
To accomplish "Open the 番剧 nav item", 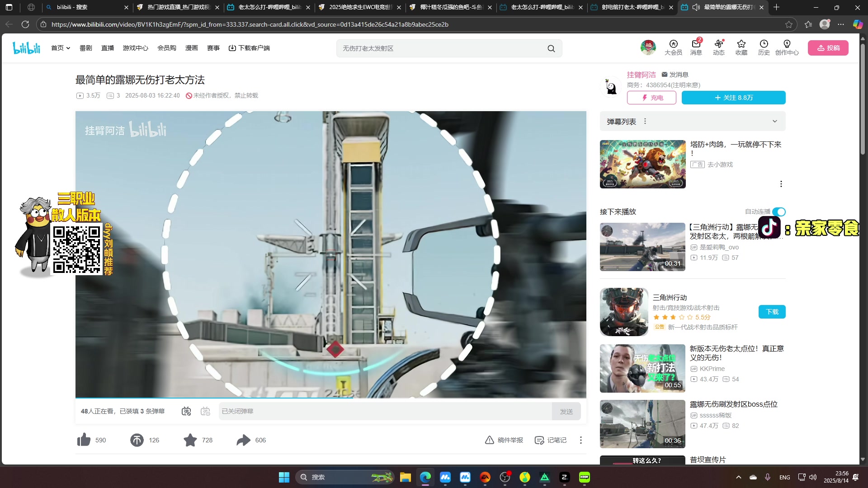I will click(x=85, y=48).
